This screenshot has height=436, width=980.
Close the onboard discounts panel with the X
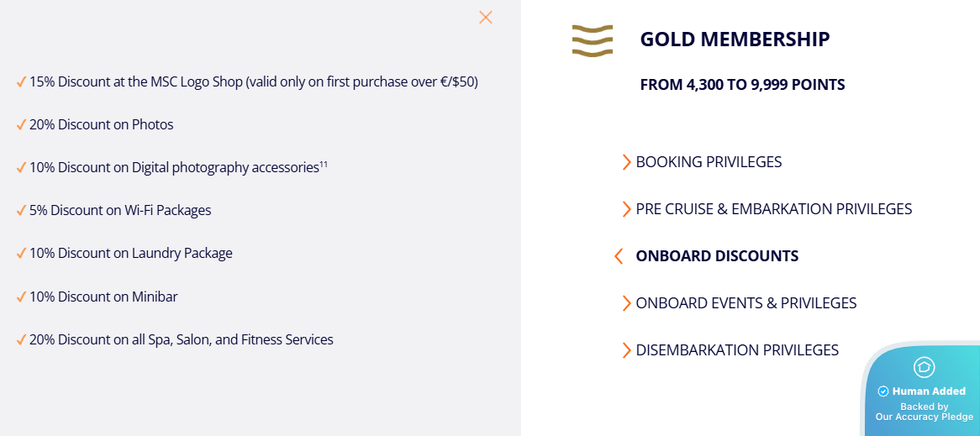click(x=486, y=17)
